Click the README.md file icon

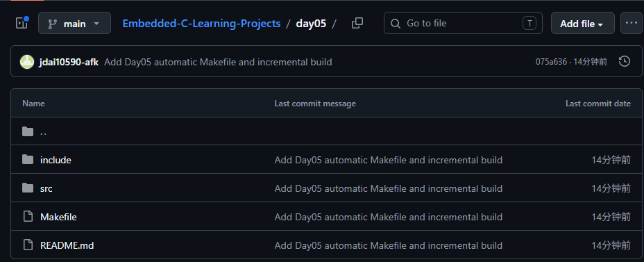(28, 245)
